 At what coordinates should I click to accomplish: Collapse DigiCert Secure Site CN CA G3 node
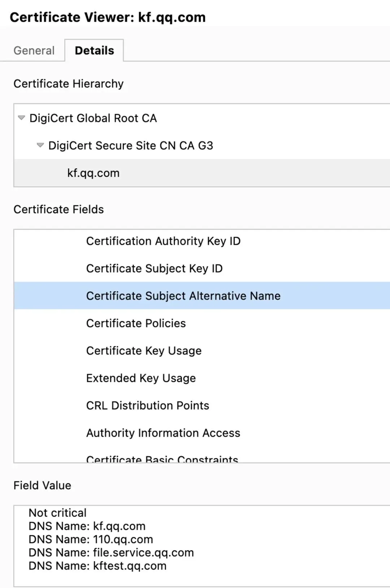40,145
